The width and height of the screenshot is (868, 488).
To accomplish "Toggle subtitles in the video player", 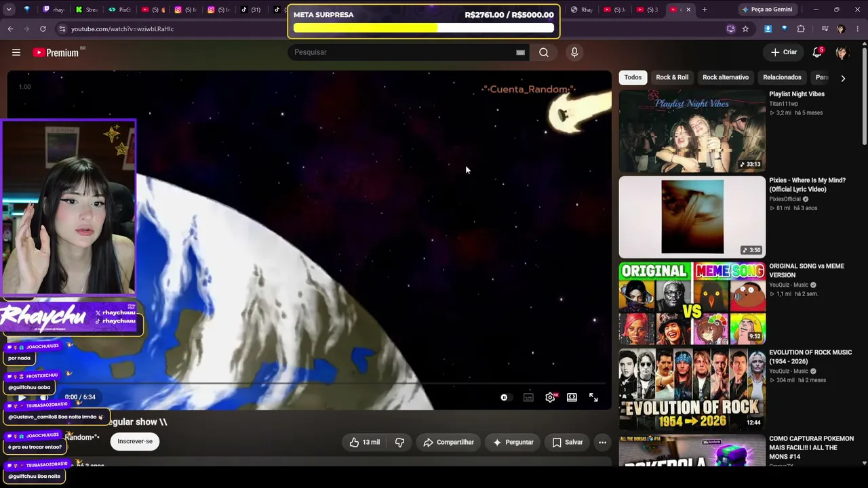I will coord(528,397).
